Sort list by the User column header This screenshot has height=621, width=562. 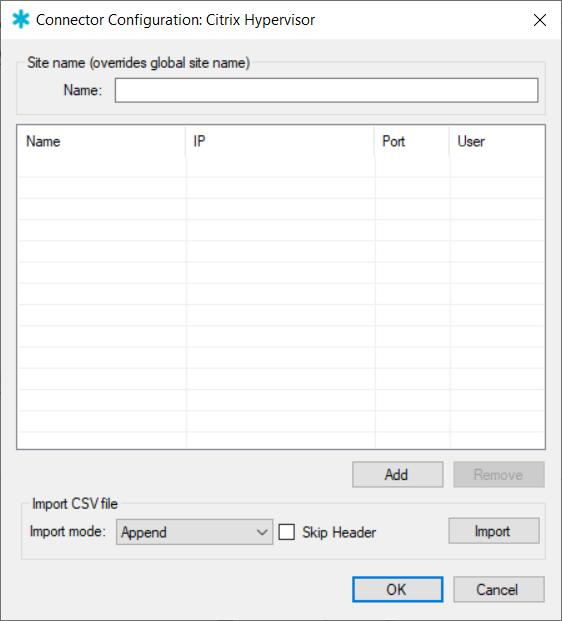click(x=497, y=141)
